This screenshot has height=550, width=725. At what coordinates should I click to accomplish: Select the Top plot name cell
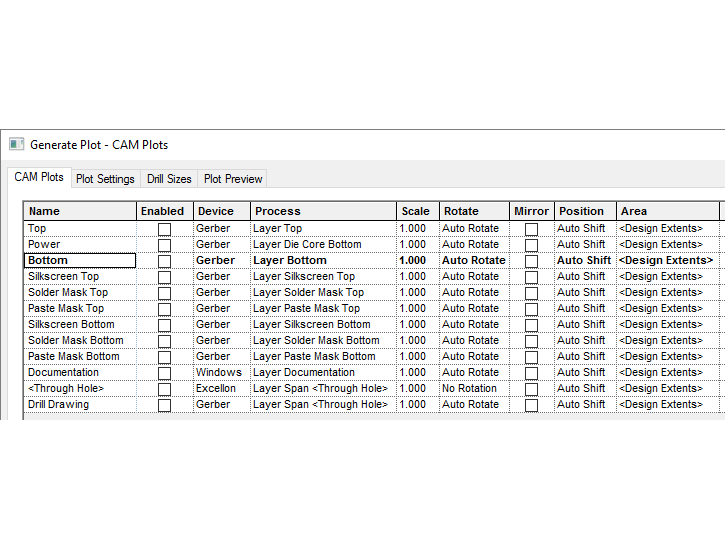point(80,228)
